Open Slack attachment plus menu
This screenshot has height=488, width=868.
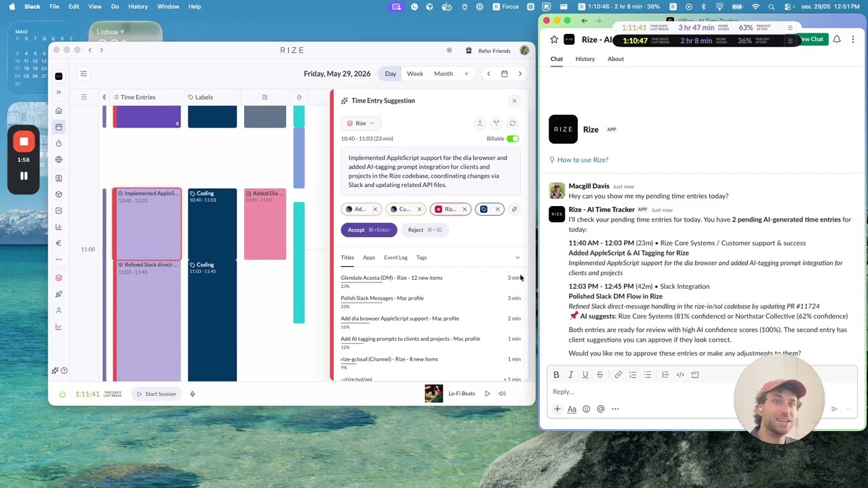click(557, 409)
